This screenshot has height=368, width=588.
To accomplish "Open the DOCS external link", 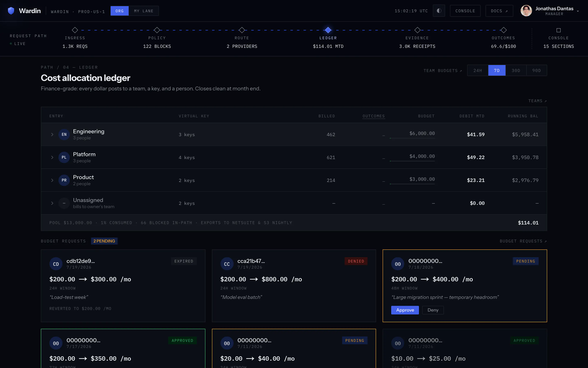I will [499, 11].
